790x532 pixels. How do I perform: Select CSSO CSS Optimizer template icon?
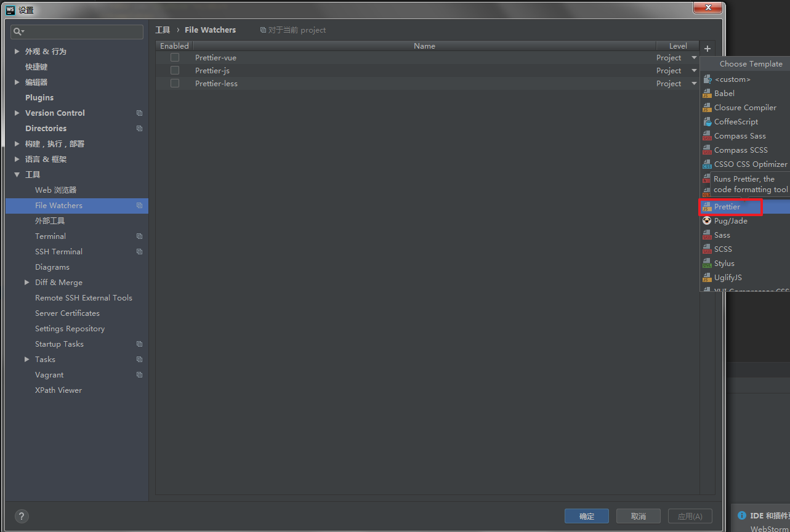[x=707, y=164]
